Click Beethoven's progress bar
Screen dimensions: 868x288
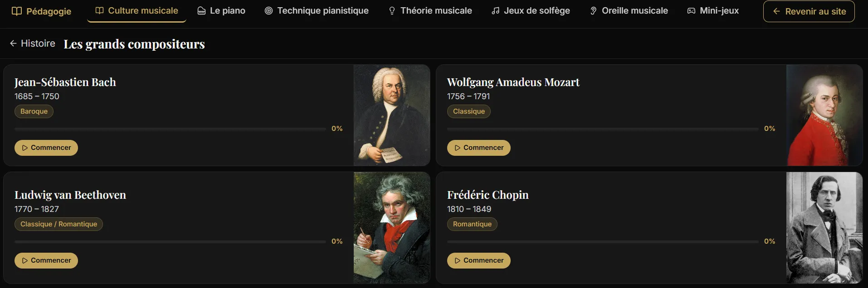170,241
